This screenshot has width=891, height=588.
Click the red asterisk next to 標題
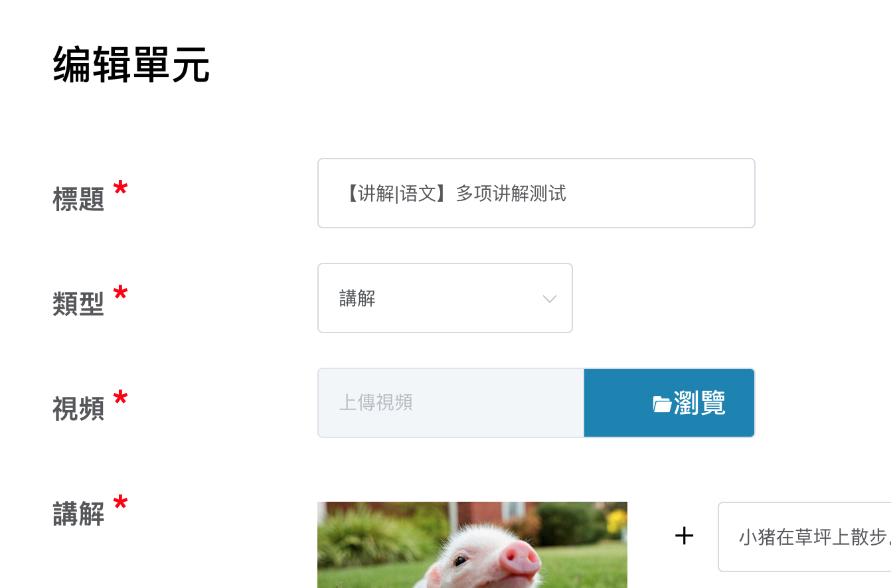click(x=120, y=189)
